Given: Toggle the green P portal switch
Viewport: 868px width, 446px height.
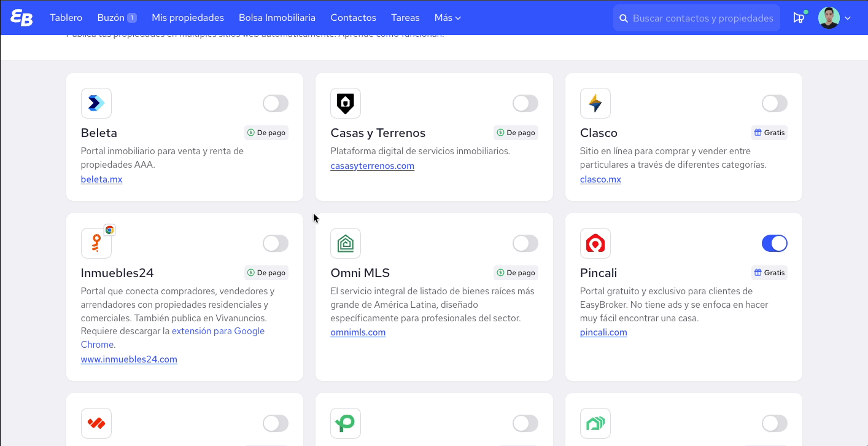Looking at the screenshot, I should 525,423.
